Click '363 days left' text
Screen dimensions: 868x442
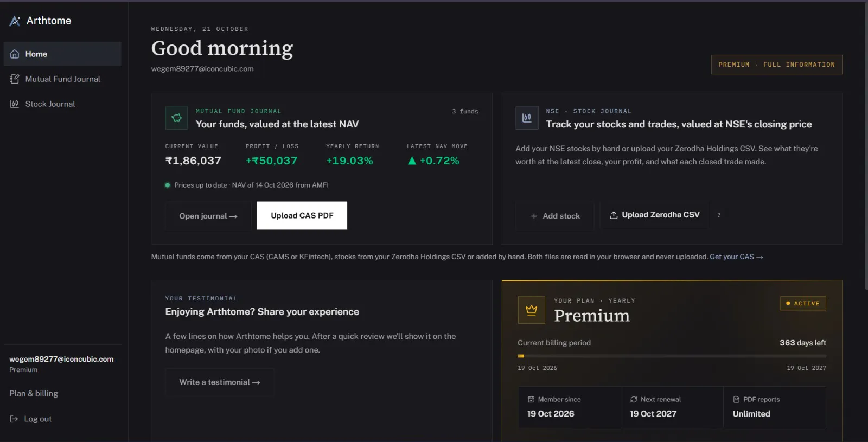(803, 343)
